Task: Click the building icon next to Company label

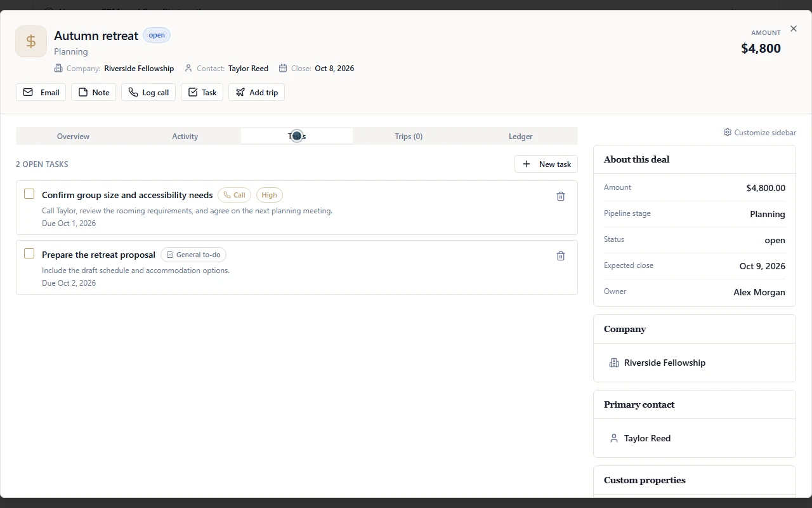Action: pyautogui.click(x=58, y=69)
